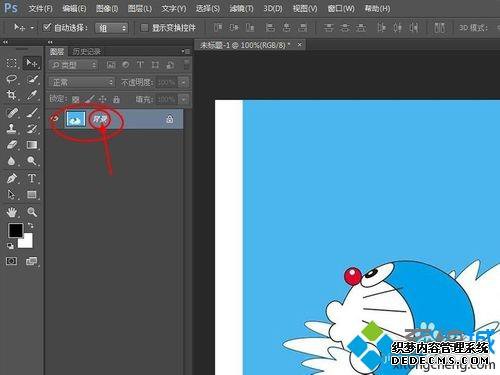This screenshot has height=375, width=500.
Task: Click the Auto-Align Layers icon
Action: [440, 27]
